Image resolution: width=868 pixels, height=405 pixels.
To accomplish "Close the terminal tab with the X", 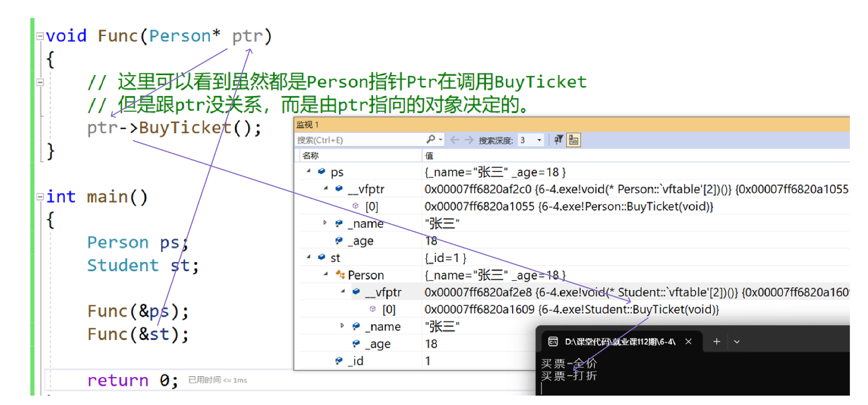I will tap(688, 341).
